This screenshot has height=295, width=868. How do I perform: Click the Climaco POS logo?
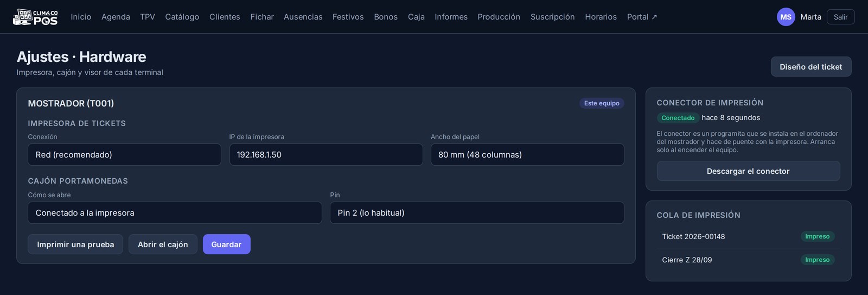pos(35,17)
